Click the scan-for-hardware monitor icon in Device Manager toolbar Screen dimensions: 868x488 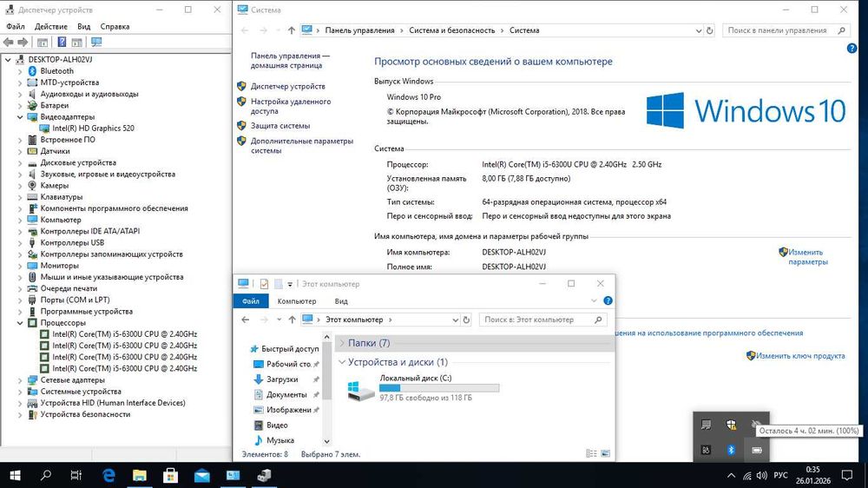pyautogui.click(x=96, y=42)
